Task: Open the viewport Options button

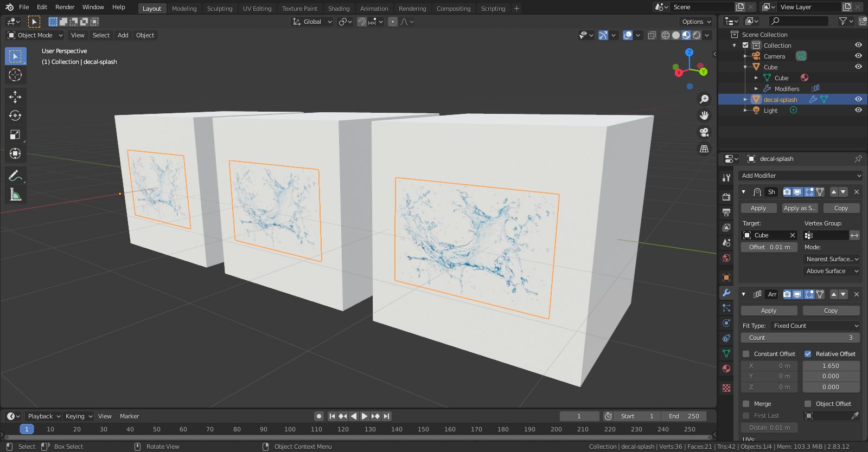Action: point(696,22)
